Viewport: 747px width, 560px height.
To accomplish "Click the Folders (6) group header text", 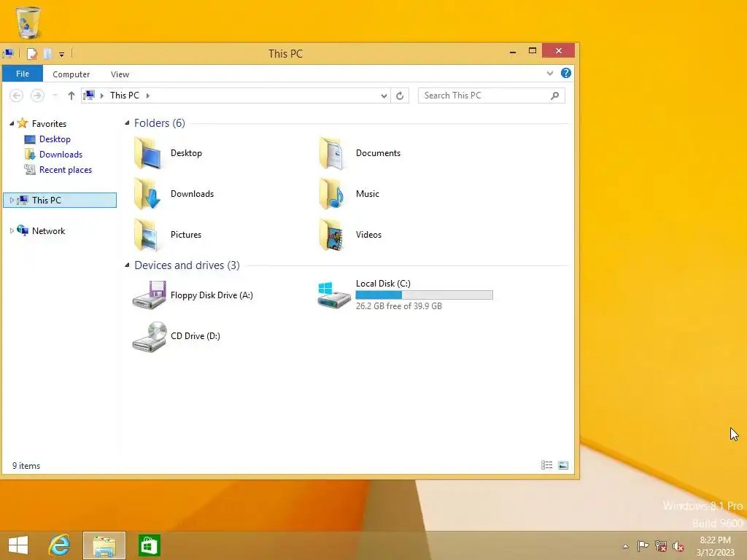I will click(x=160, y=122).
